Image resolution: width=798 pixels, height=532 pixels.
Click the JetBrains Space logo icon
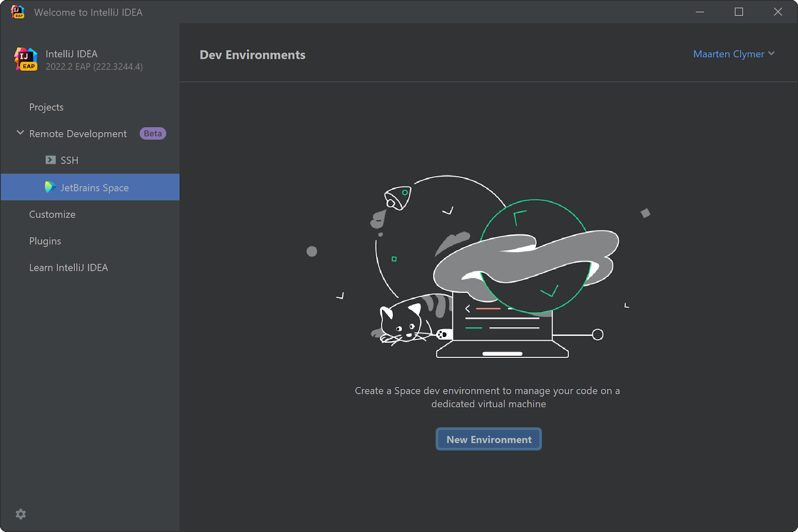point(50,187)
